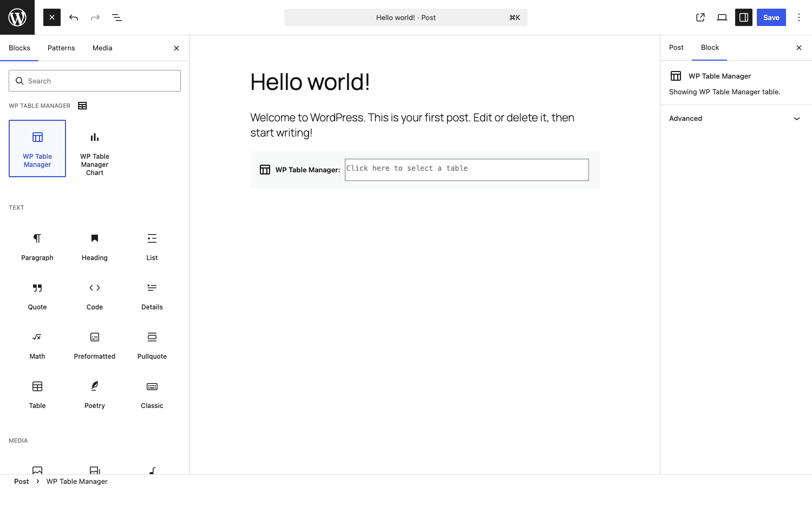Insert a Heading block
Viewport: 812px width, 505px height.
95,247
